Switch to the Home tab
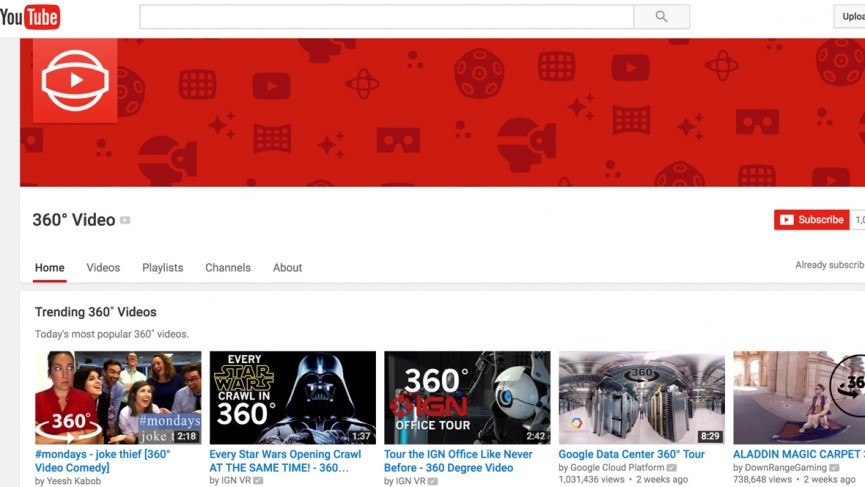 click(50, 268)
